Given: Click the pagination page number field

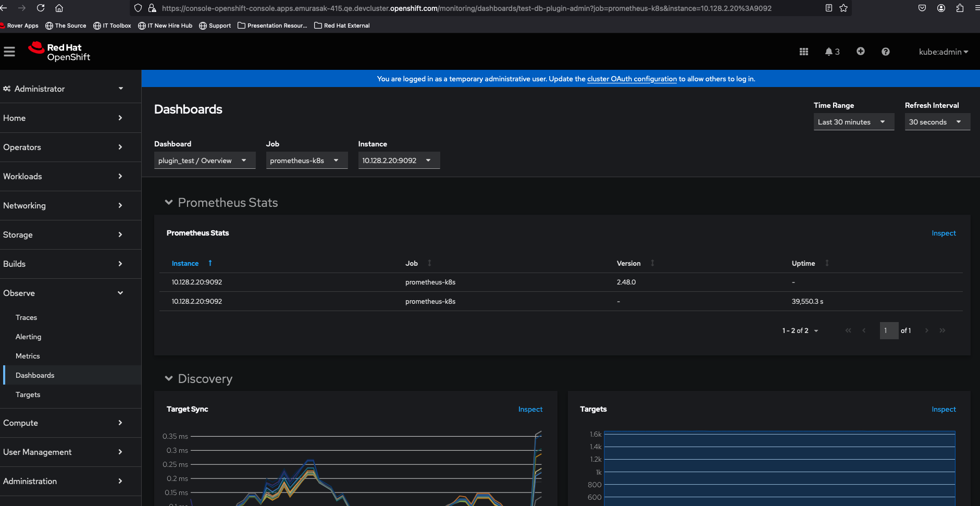Looking at the screenshot, I should pos(888,331).
